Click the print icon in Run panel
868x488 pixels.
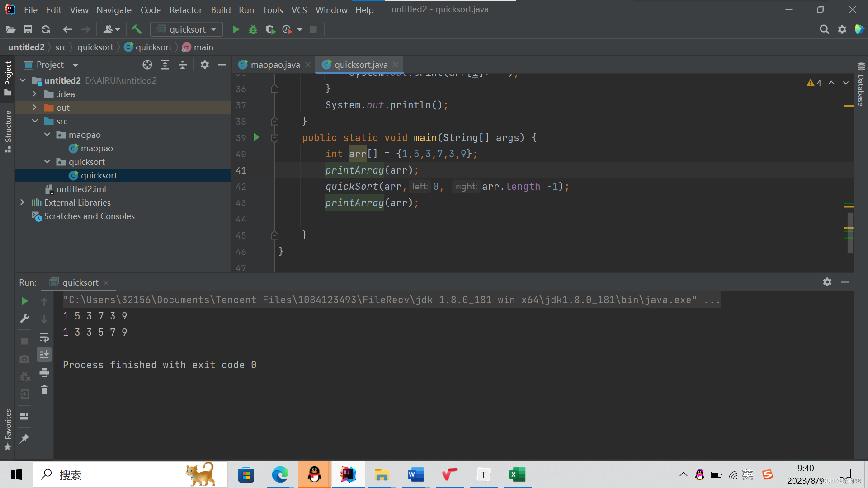click(x=44, y=373)
